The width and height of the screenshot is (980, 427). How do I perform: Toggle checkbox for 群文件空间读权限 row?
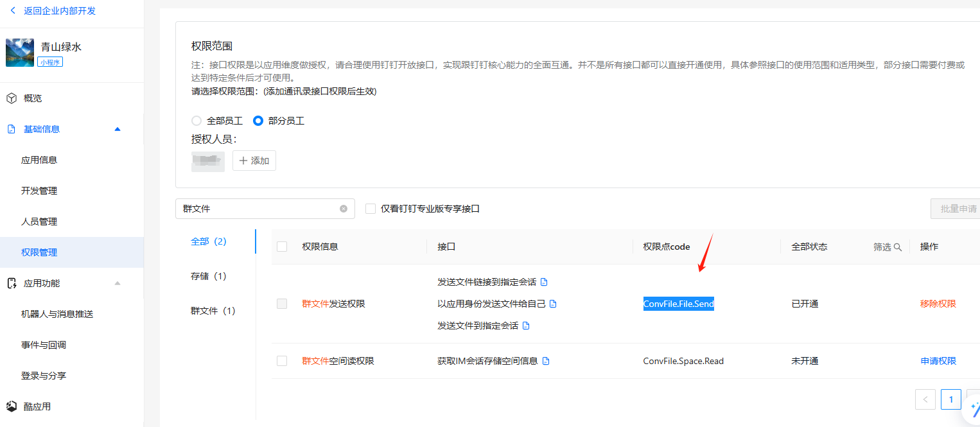click(x=282, y=361)
